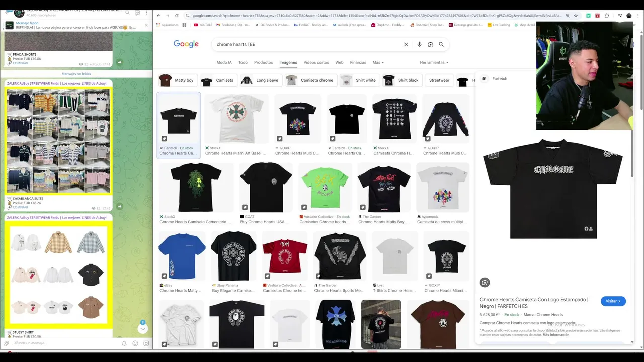Open green Vestiaire Collective tee thumbnail
The height and width of the screenshot is (362, 644).
coord(325,188)
